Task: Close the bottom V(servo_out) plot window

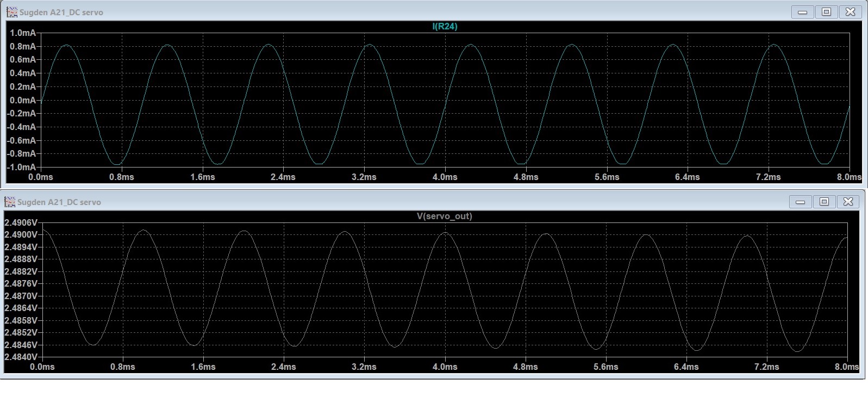Action: click(x=848, y=202)
